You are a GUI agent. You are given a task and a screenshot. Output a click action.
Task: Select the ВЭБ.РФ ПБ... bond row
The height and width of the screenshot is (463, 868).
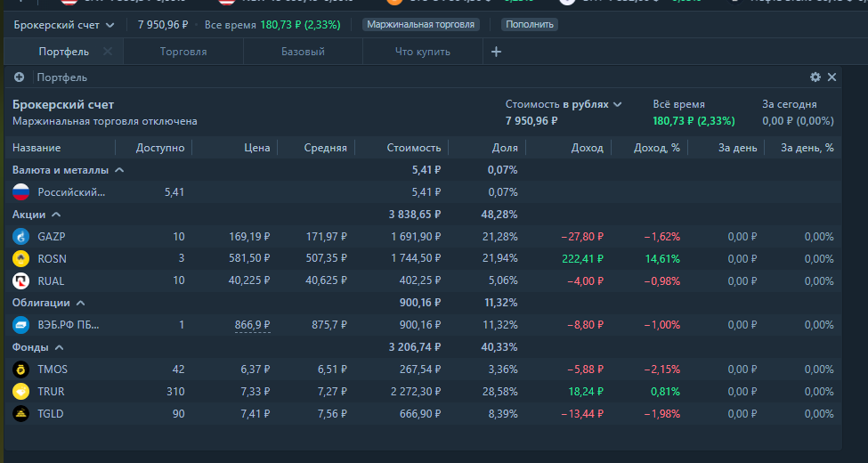point(423,325)
